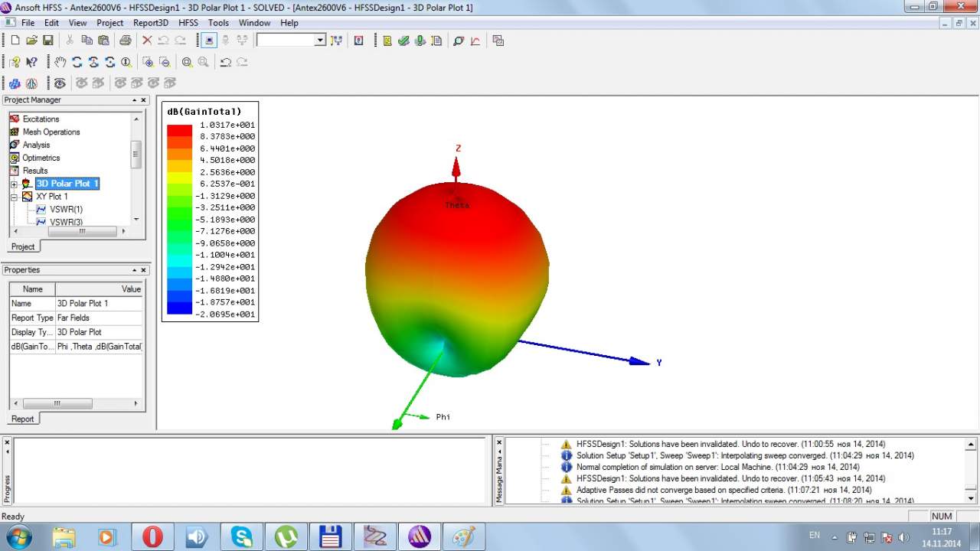The width and height of the screenshot is (980, 551).
Task: Click the red Delete X icon
Action: 147,41
